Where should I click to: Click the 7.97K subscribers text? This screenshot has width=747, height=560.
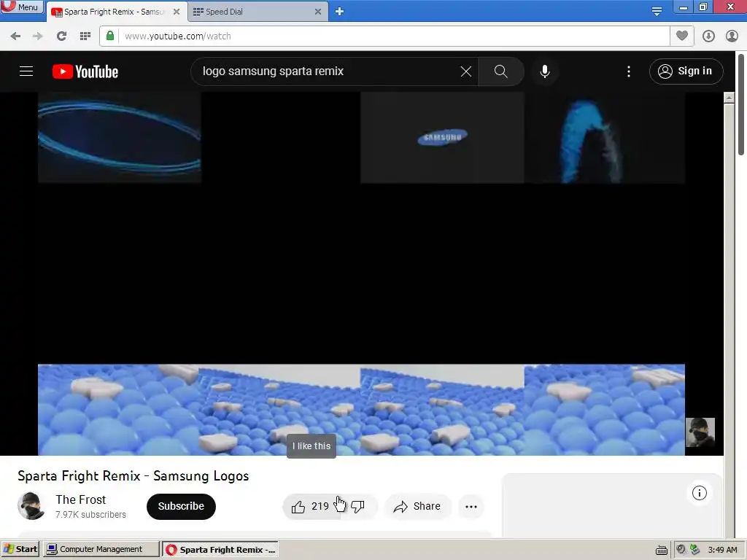point(90,515)
